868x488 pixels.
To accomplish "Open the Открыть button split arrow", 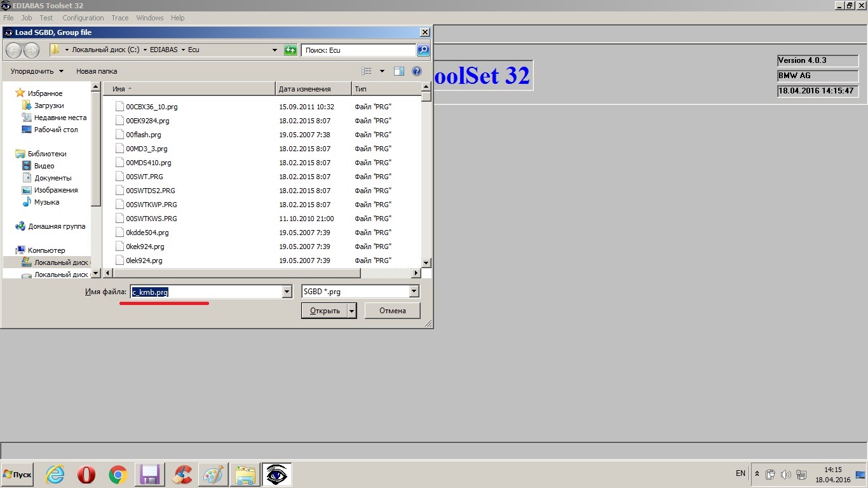I will pos(352,311).
